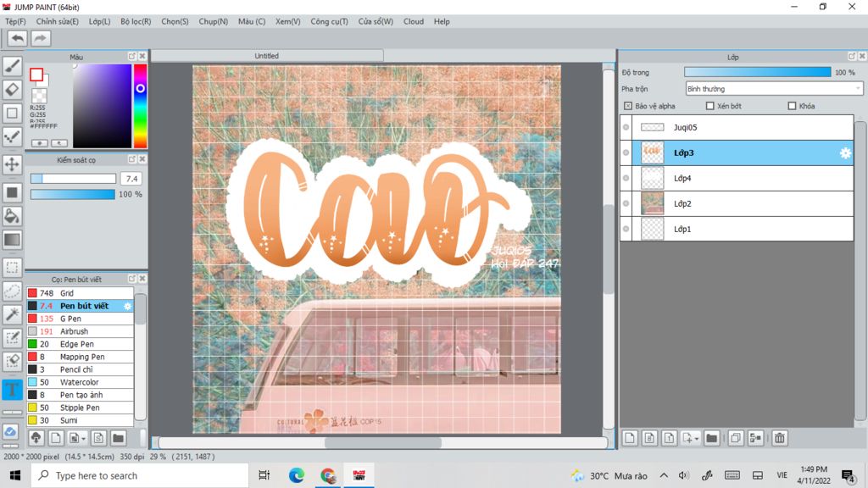Duplicate the selected layer

click(x=735, y=438)
